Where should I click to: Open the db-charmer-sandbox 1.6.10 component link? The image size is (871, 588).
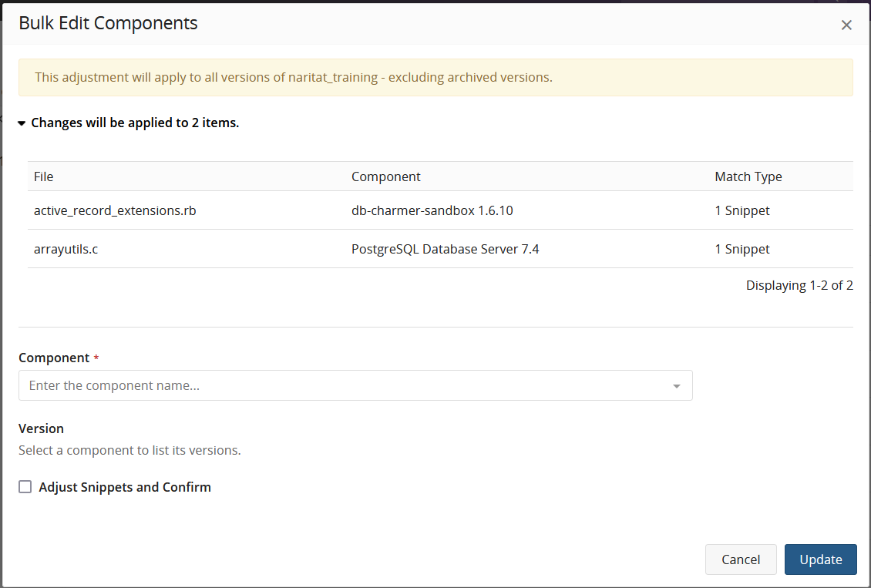[432, 210]
